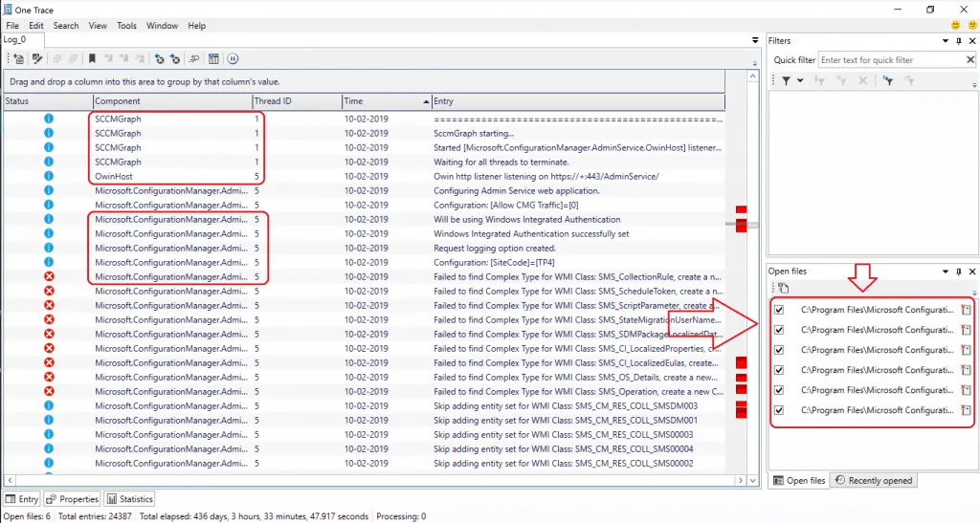Close the last file in Open files list
980x523 pixels.
click(966, 410)
